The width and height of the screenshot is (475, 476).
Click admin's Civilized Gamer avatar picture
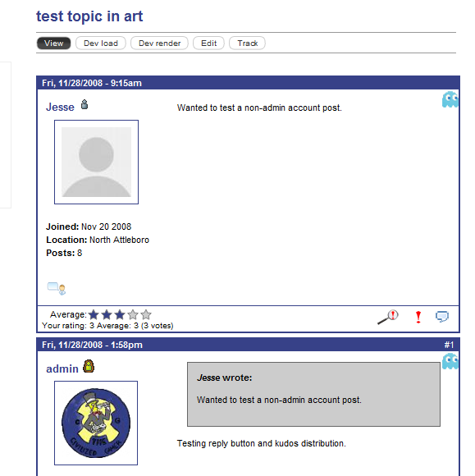[x=96, y=423]
